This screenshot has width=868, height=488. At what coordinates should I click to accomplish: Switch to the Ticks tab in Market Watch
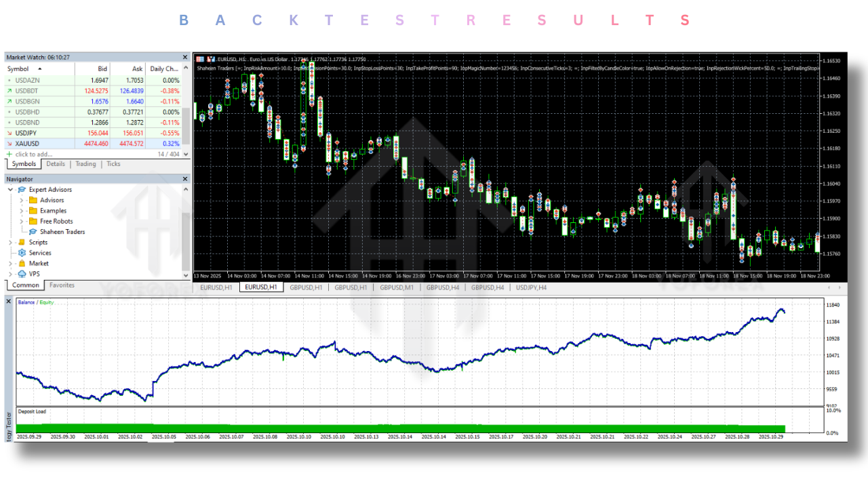coord(113,164)
